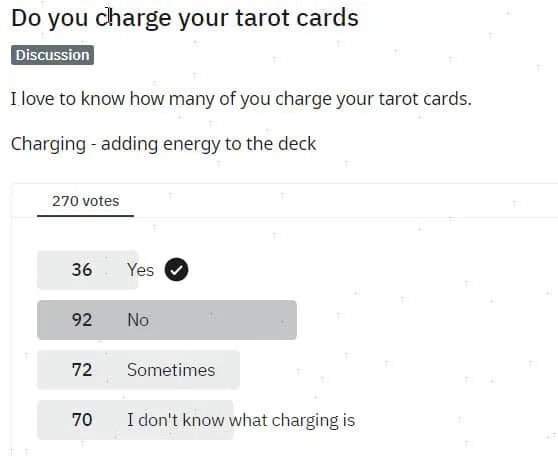Choose the Sometimes poll result bar
This screenshot has height=456, width=558.
click(138, 369)
